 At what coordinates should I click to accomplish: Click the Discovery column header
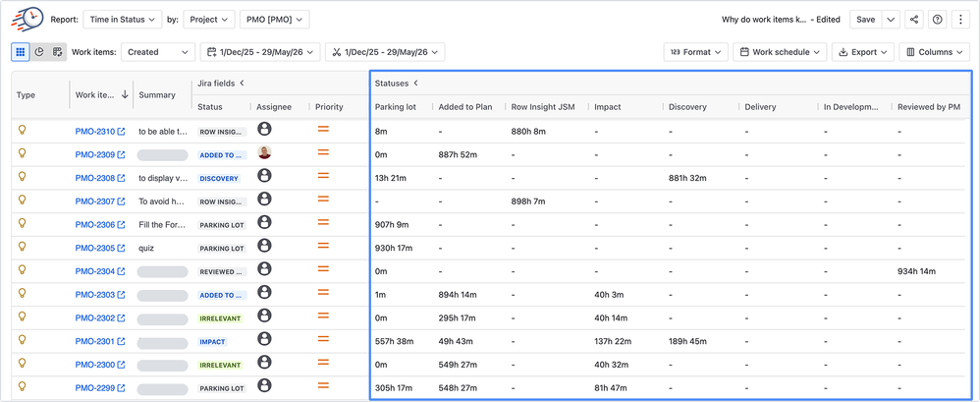(x=687, y=107)
